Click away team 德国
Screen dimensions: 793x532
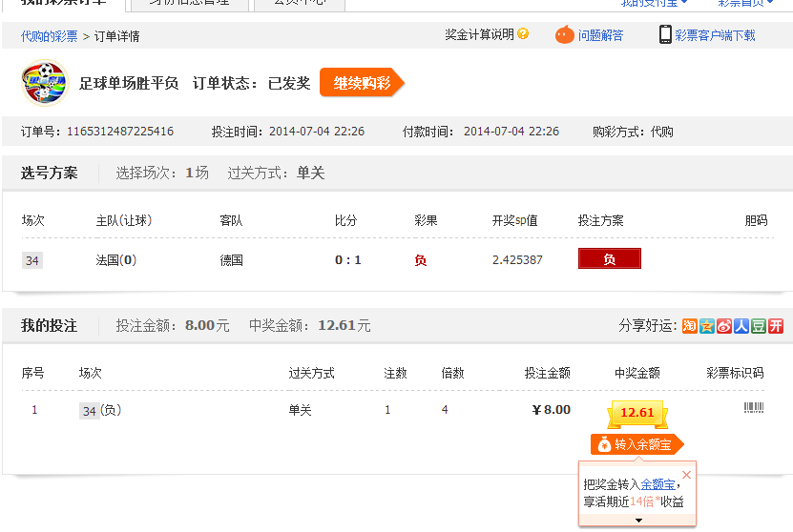(231, 260)
